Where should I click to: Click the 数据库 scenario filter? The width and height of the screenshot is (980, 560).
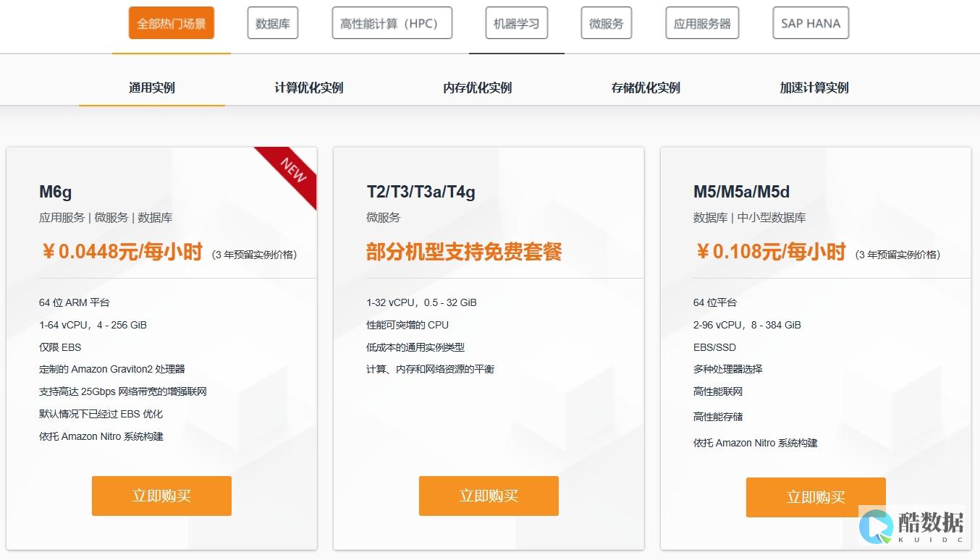(273, 23)
